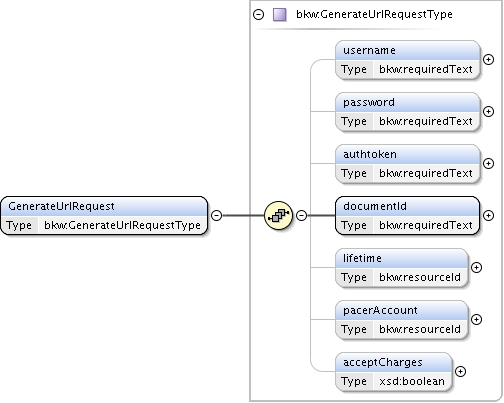Collapse the GenerateUrlRequest element

click(x=217, y=215)
